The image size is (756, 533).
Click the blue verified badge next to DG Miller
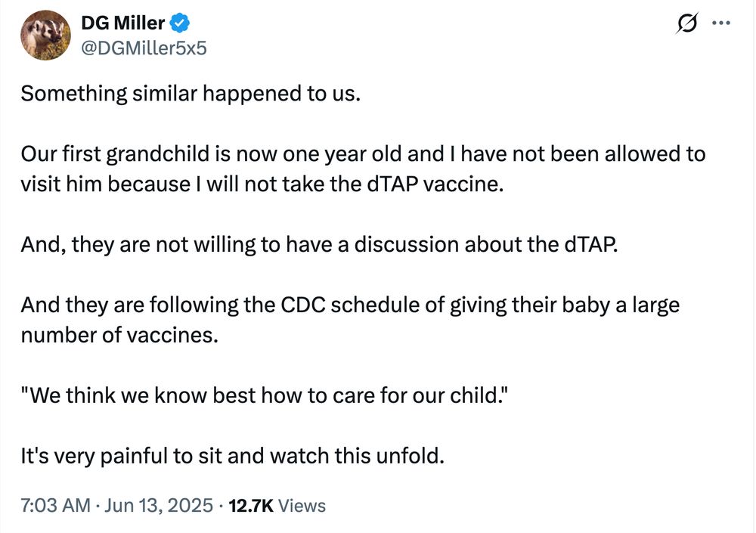click(x=178, y=22)
